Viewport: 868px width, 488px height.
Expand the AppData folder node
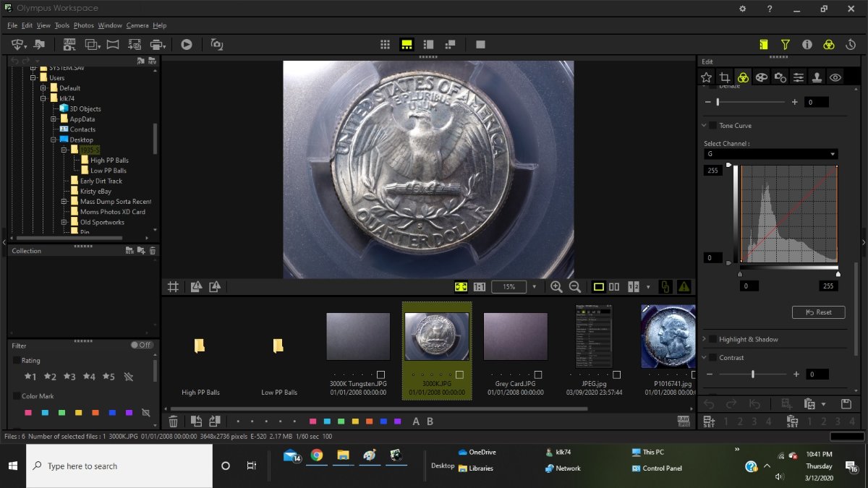coord(54,119)
